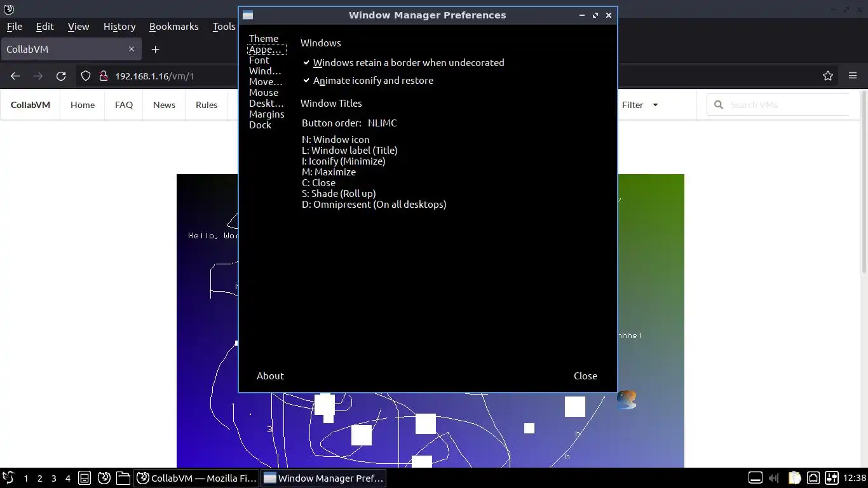Click the Close button at dialog bottom

pos(585,376)
